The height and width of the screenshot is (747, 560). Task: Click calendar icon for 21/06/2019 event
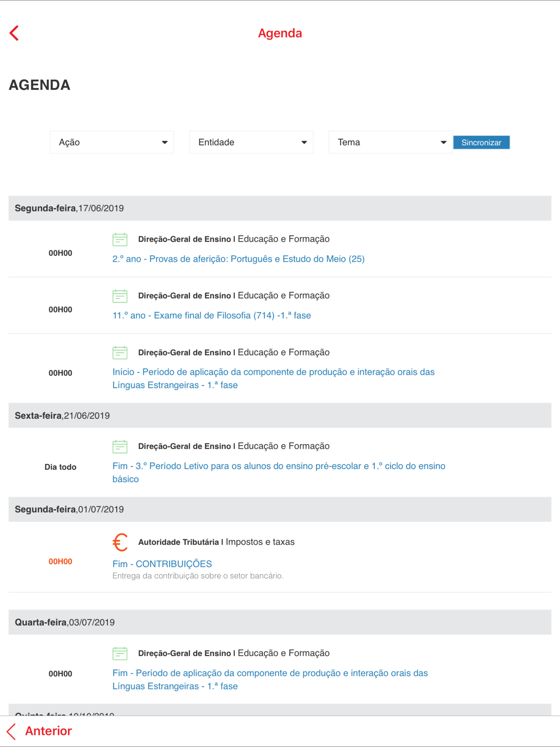[x=120, y=447]
